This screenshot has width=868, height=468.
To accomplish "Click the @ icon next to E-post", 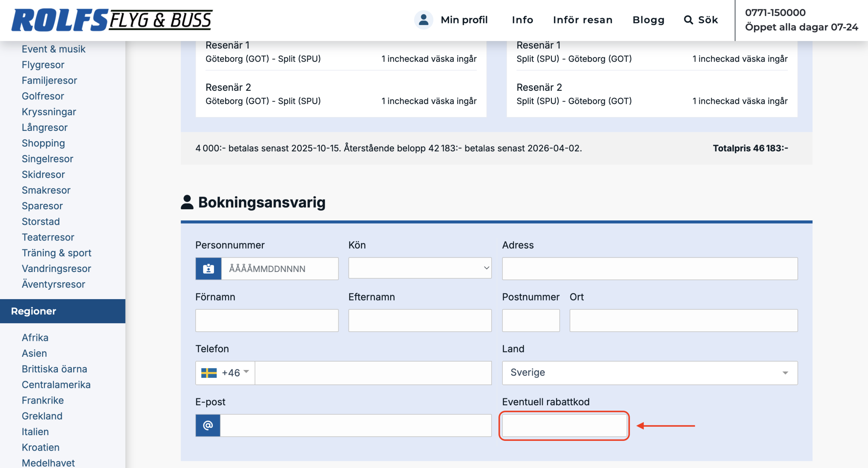I will coord(208,425).
